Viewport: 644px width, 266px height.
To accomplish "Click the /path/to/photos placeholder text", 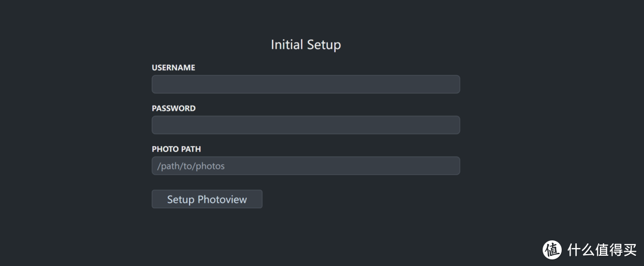I will point(191,166).
